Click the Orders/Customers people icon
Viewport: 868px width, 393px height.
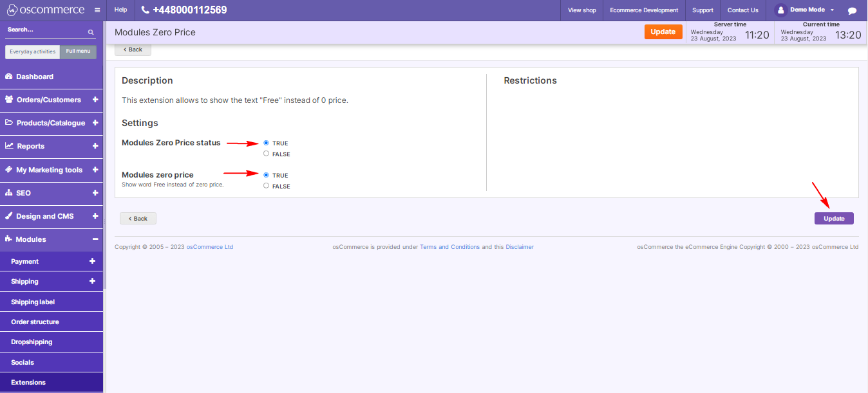[x=9, y=100]
